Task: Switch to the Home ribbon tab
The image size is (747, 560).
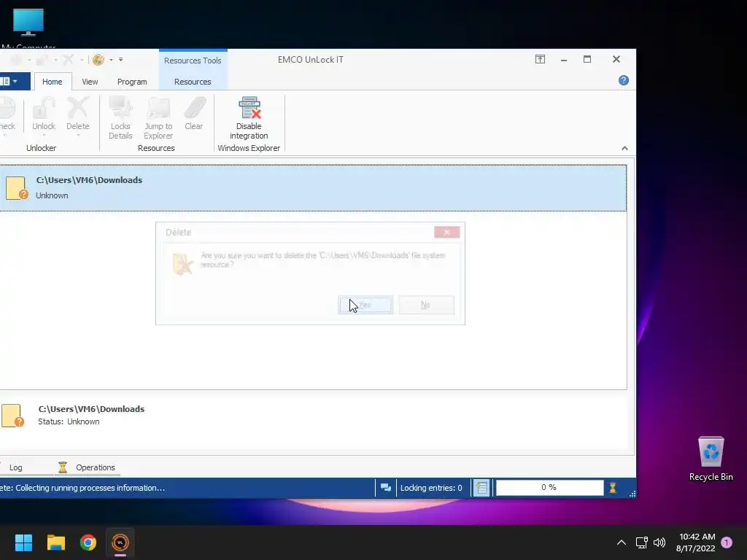Action: [x=52, y=82]
